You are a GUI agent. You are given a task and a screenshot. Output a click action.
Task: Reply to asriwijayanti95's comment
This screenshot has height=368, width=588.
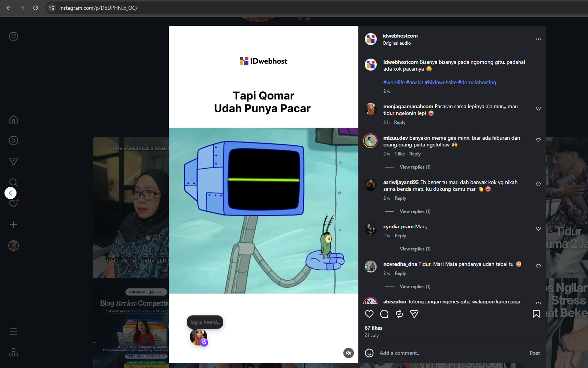coord(400,198)
